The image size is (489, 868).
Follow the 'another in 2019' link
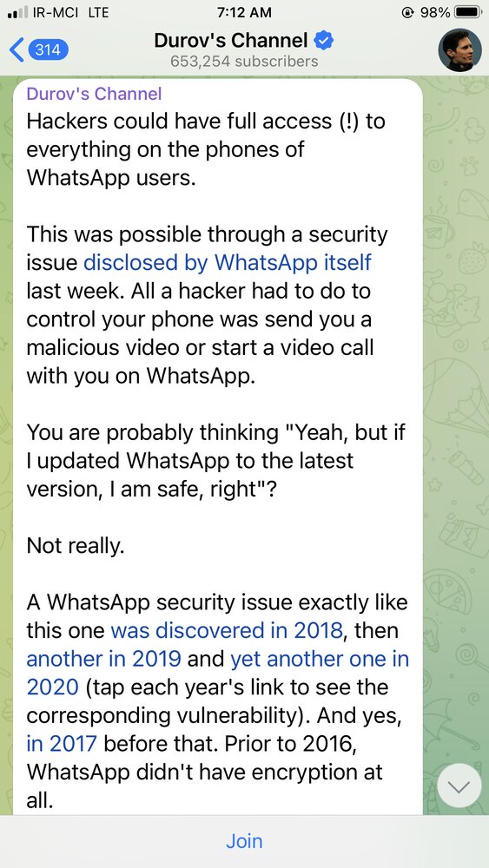pos(103,659)
